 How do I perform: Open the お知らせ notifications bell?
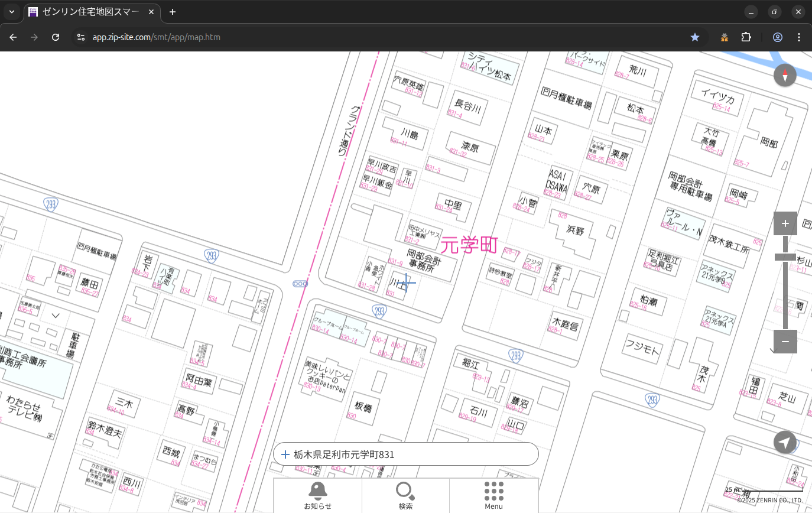(317, 495)
